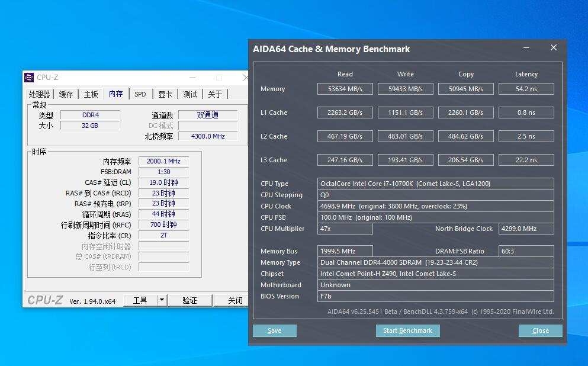Select the 内存频率 value 2000.1 MHz

[163, 160]
